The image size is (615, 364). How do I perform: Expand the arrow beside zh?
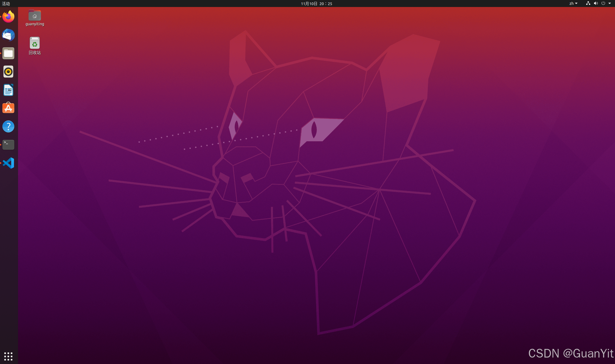pos(576,3)
